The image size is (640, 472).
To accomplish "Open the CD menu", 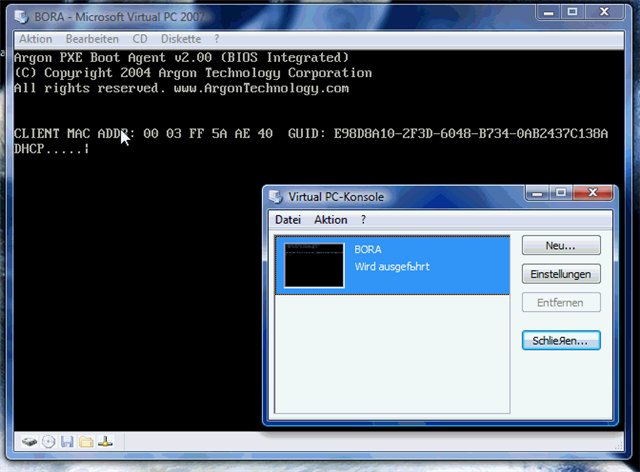I will [140, 39].
